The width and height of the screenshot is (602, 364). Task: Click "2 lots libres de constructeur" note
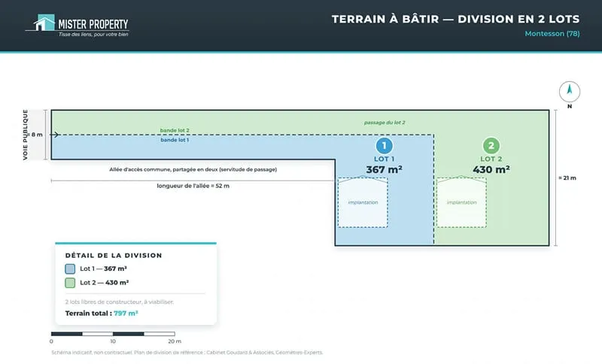click(120, 302)
